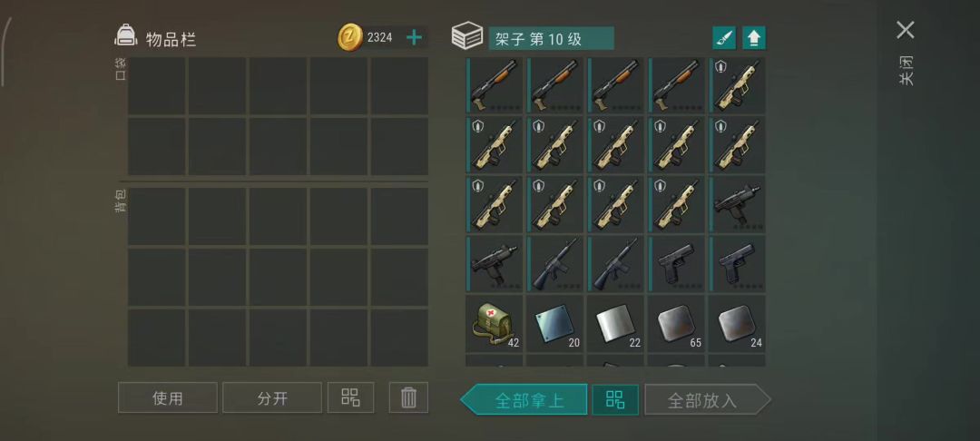Viewport: 980px width, 441px height.
Task: Close the inventory with X 关闭
Action: point(905,54)
